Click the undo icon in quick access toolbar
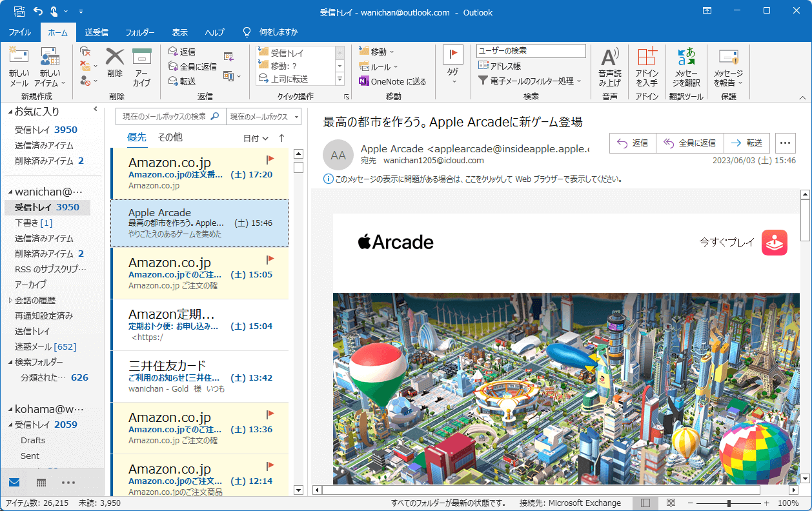 pyautogui.click(x=38, y=12)
